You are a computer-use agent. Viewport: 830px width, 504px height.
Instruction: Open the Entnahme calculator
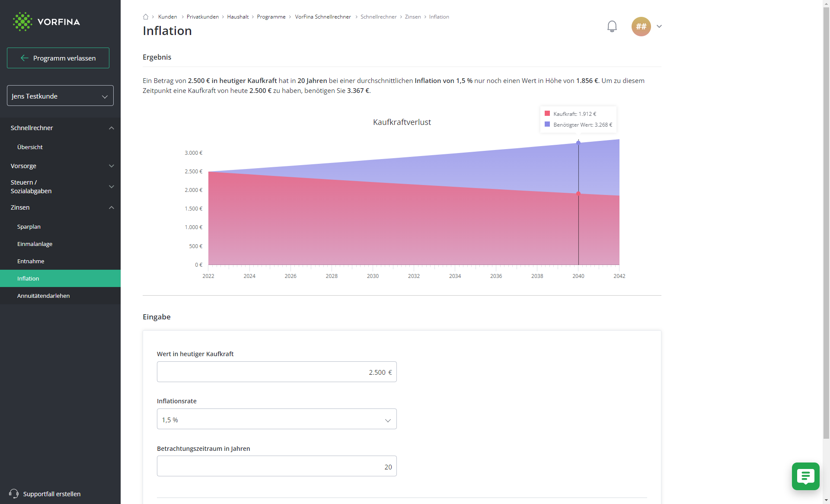tap(31, 261)
